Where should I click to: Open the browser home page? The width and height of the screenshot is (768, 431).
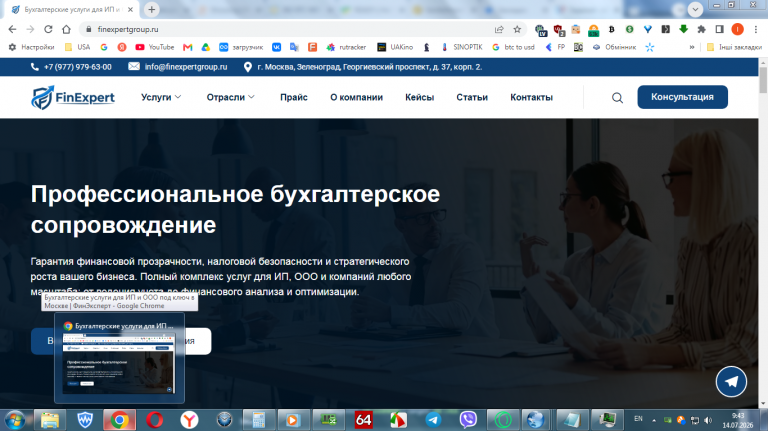coord(66,29)
